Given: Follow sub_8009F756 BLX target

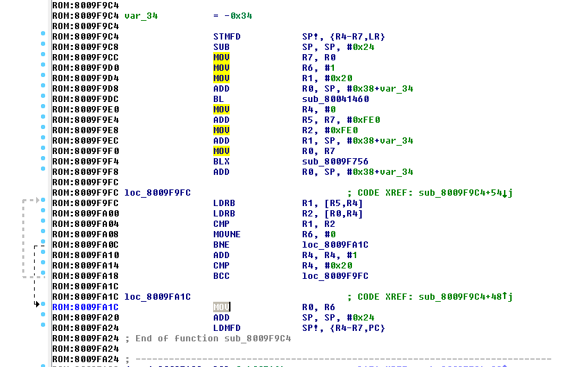Looking at the screenshot, I should coord(335,162).
